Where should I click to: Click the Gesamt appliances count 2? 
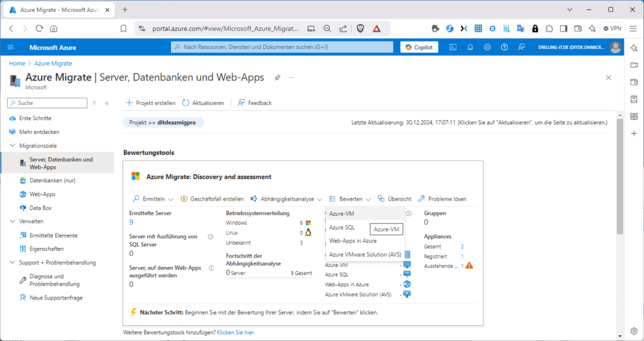click(x=462, y=247)
